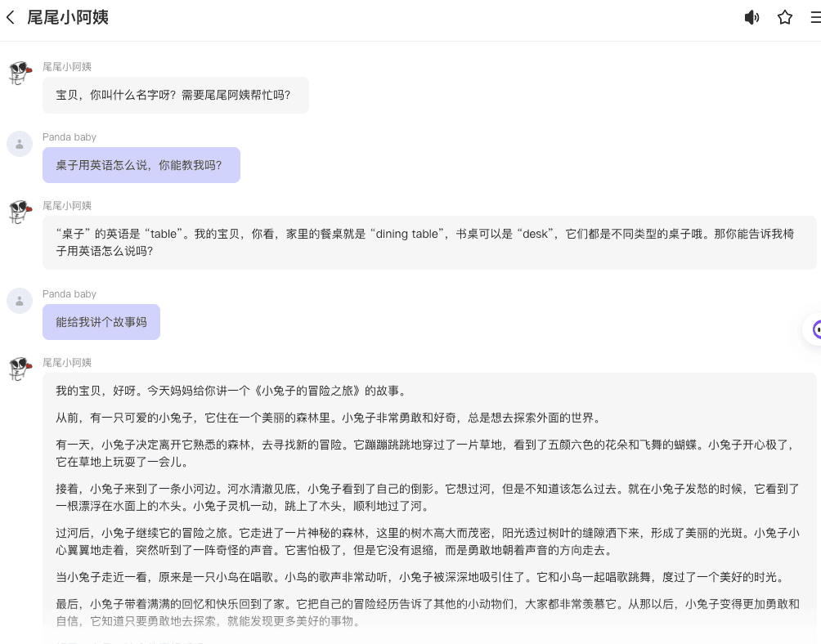This screenshot has height=644, width=821.
Task: Open the hamburger menu at top right
Action: (x=814, y=17)
